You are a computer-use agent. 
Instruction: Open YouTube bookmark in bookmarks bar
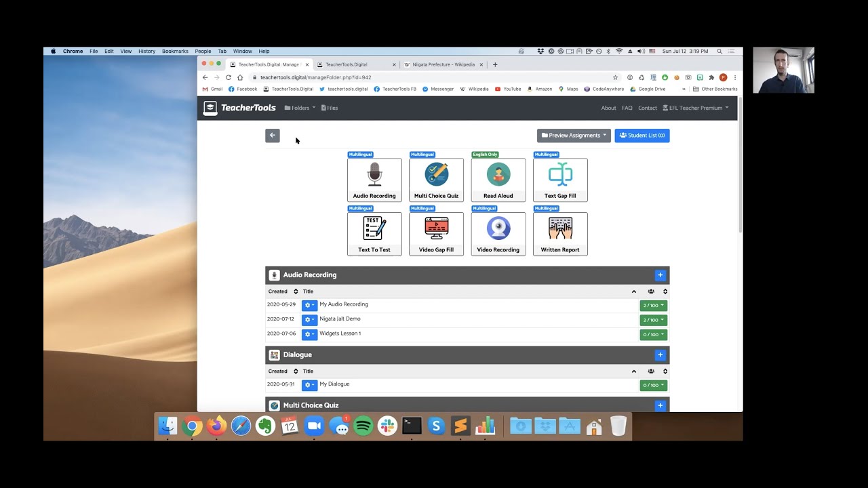(x=508, y=89)
